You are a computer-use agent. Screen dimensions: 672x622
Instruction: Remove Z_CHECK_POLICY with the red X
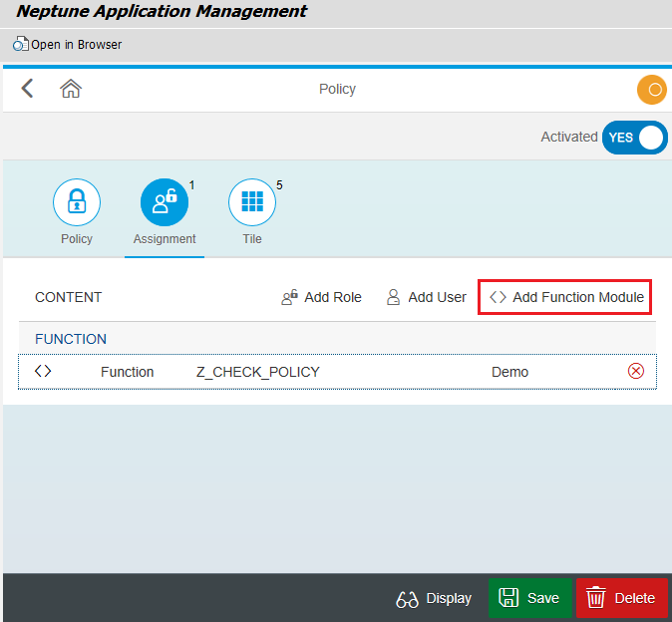(635, 371)
